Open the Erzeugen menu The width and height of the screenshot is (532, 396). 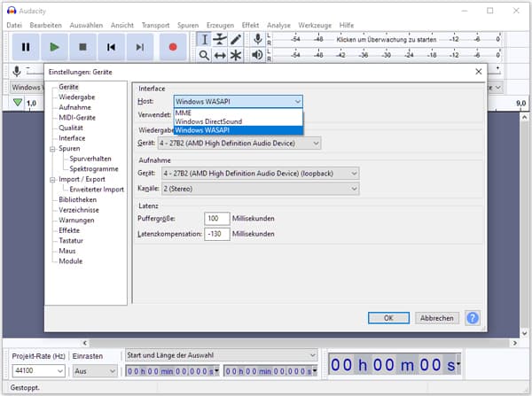220,26
